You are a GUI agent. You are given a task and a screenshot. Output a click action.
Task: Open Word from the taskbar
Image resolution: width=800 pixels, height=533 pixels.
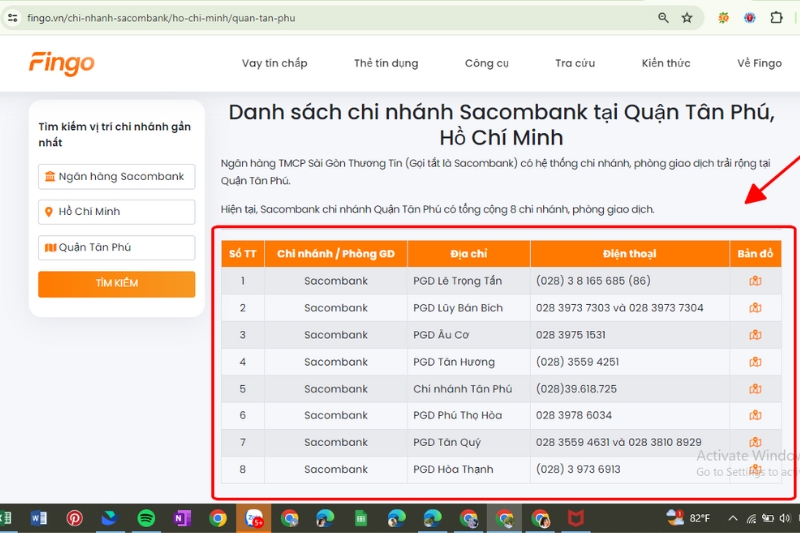[39, 519]
